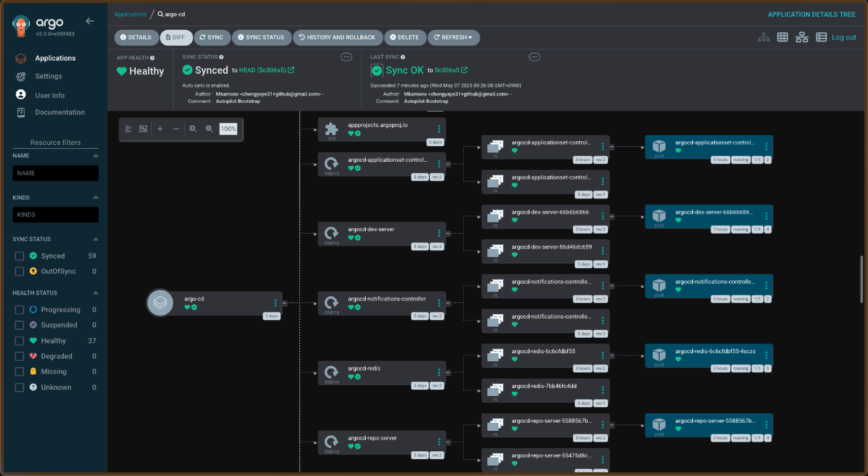Click the Last Sync help icon
868x476 pixels.
[403, 57]
